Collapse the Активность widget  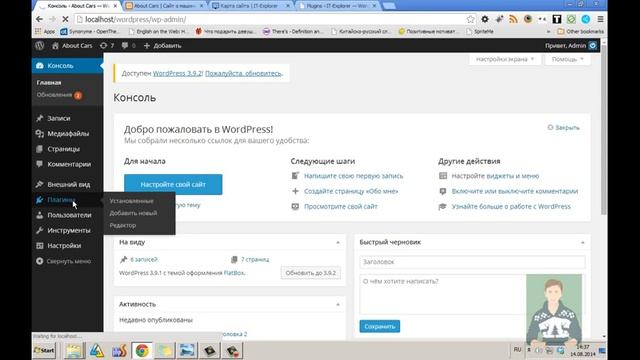pos(338,304)
